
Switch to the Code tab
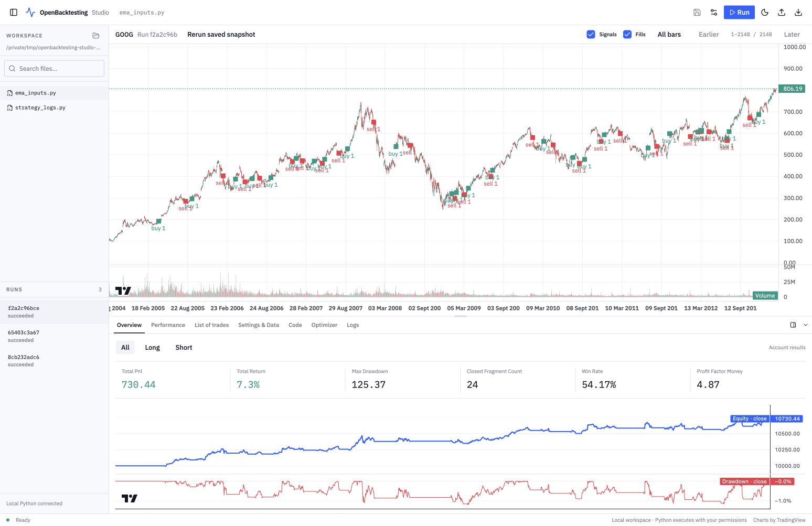295,325
